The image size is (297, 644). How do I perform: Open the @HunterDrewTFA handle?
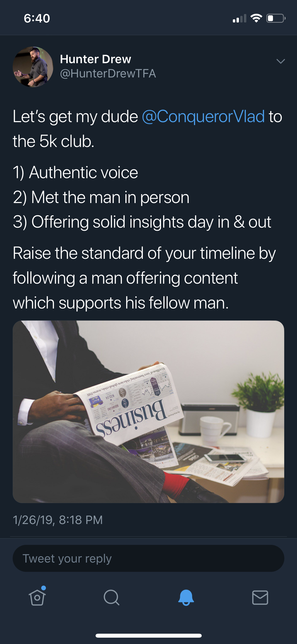(x=108, y=73)
